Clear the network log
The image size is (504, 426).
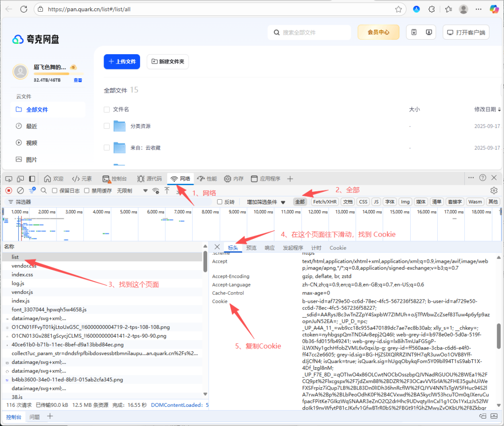(x=20, y=190)
